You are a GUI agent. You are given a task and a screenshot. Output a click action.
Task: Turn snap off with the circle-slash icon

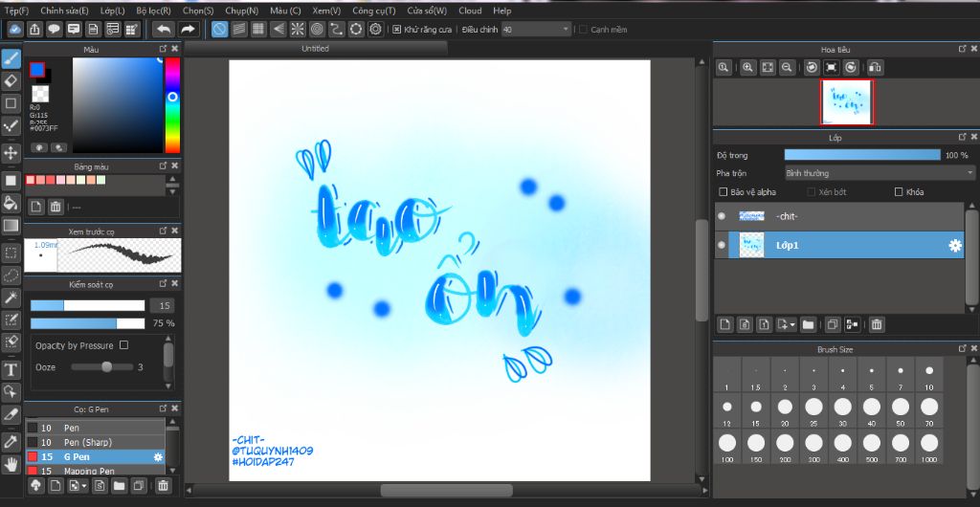coord(219,29)
